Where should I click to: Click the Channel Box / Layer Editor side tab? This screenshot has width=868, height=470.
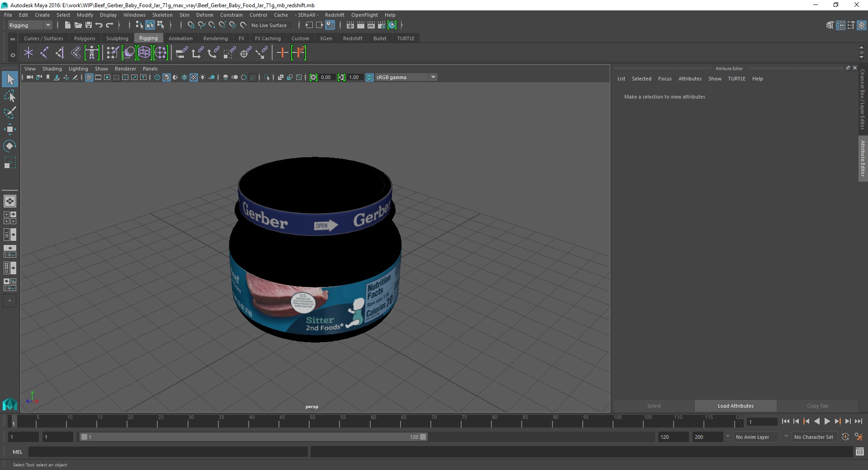click(863, 99)
